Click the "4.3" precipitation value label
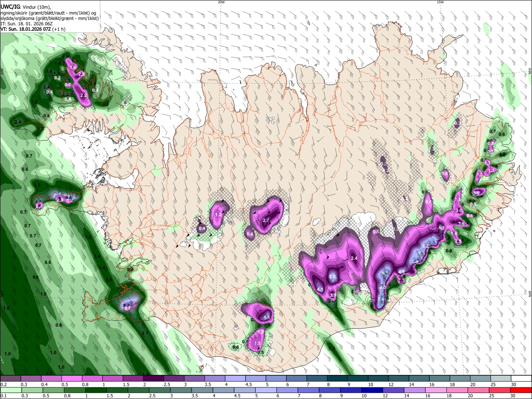Image resolution: width=532 pixels, height=399 pixels. point(441,228)
